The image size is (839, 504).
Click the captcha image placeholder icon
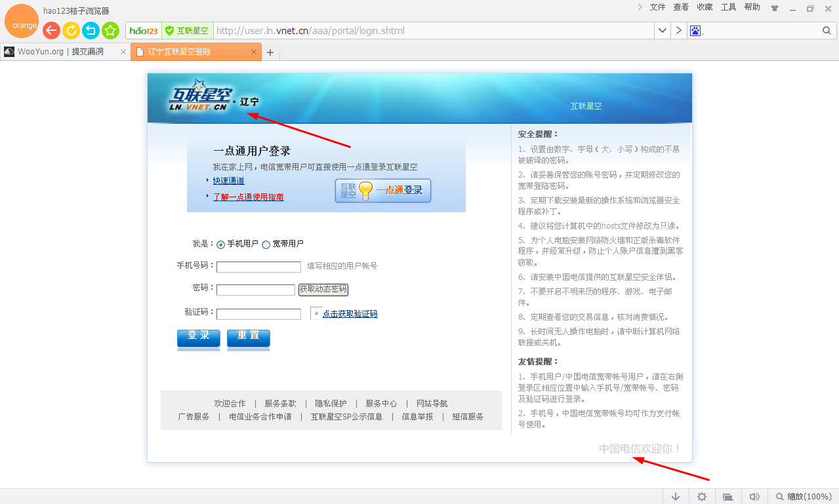pos(316,313)
